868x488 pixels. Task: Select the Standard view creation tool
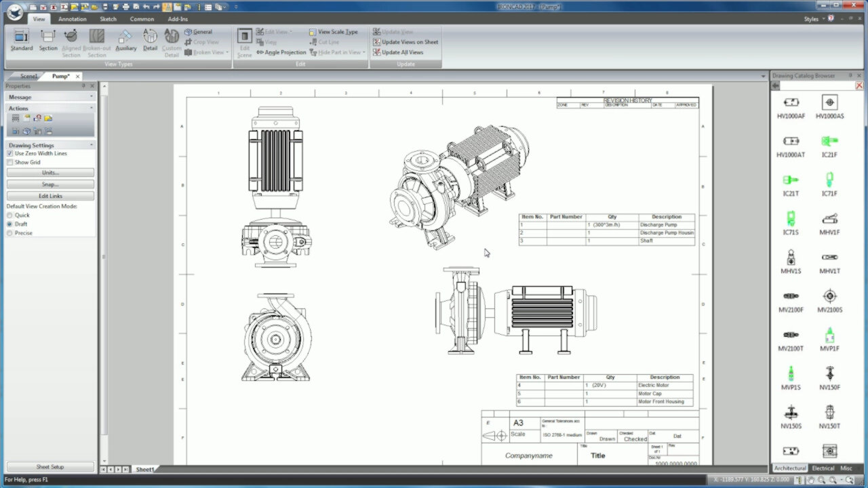pyautogui.click(x=21, y=41)
